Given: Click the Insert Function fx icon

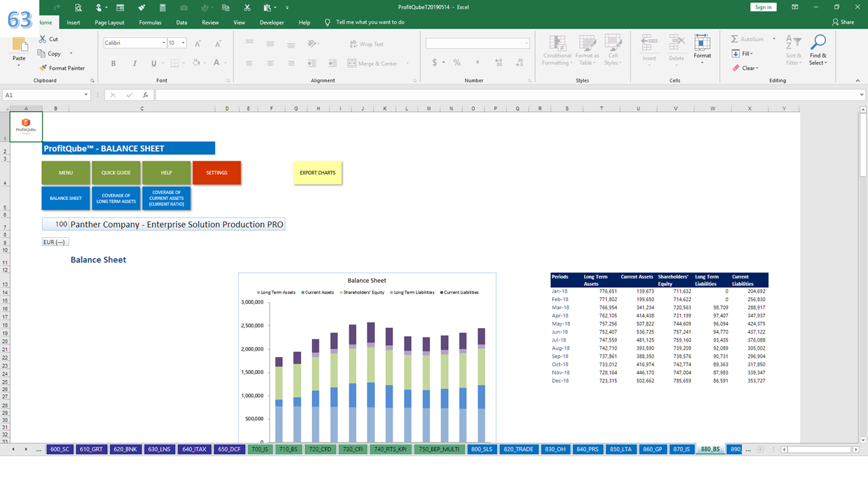Looking at the screenshot, I should click(145, 95).
